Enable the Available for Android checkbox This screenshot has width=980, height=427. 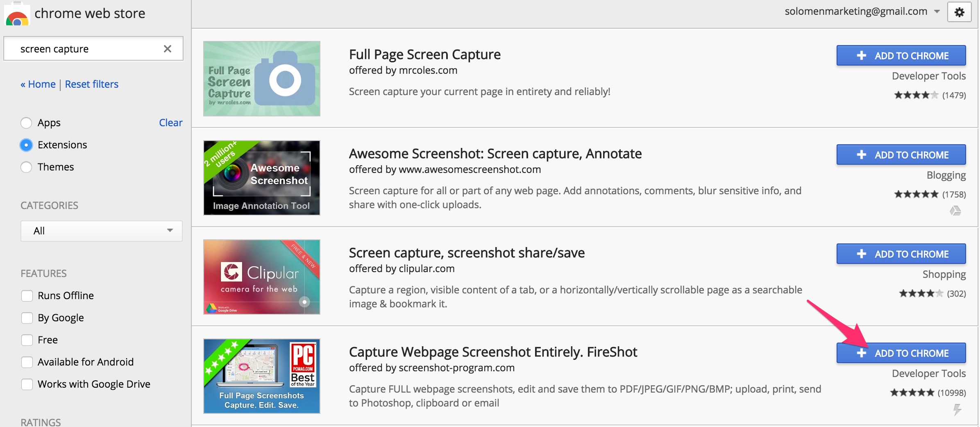click(27, 362)
